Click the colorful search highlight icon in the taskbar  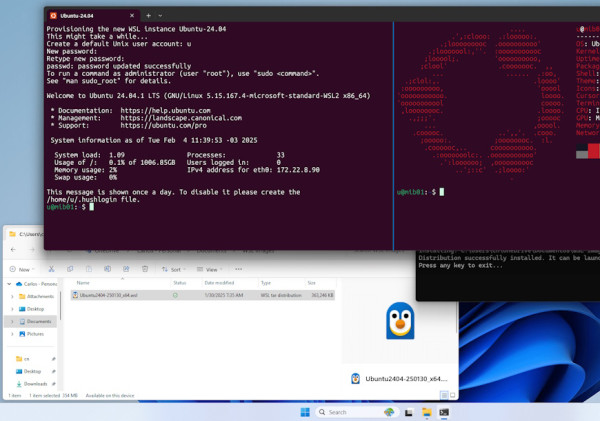389,412
